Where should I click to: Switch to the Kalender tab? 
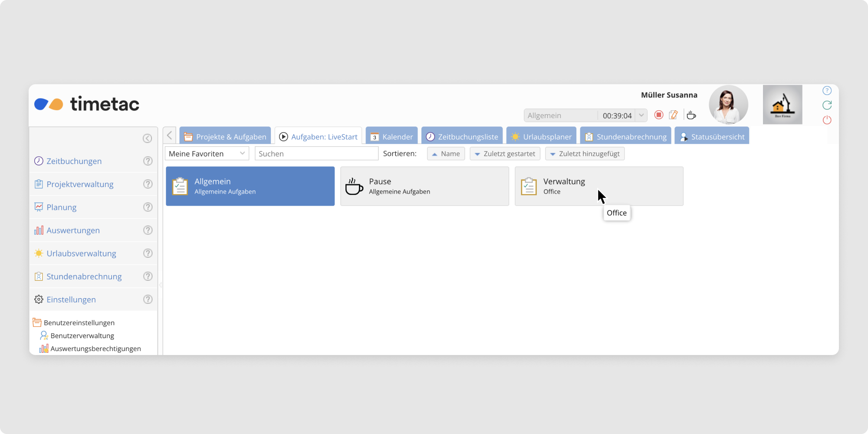pyautogui.click(x=391, y=137)
